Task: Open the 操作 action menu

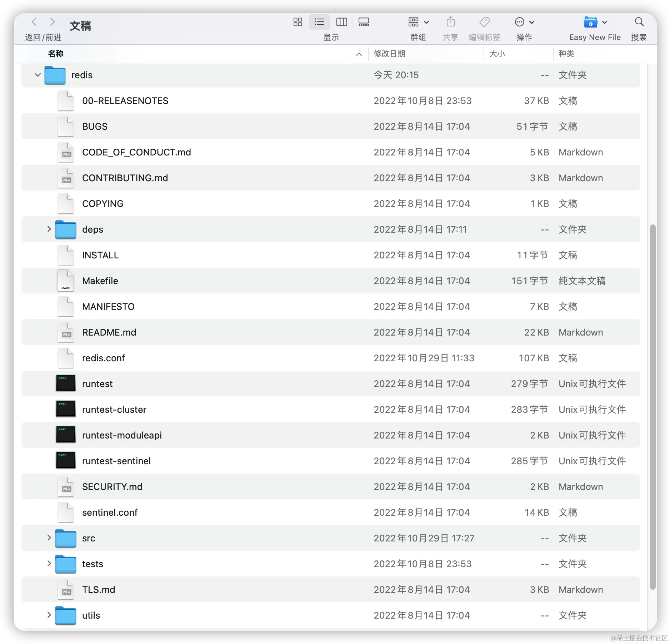Action: (524, 22)
